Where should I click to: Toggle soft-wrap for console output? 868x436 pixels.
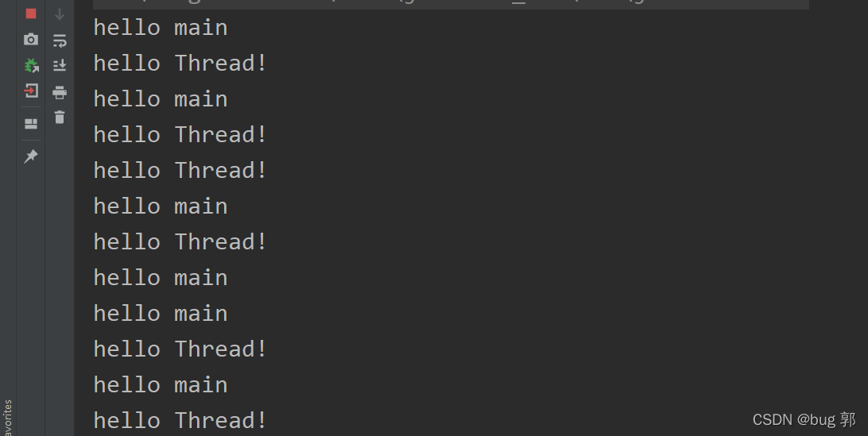point(60,41)
